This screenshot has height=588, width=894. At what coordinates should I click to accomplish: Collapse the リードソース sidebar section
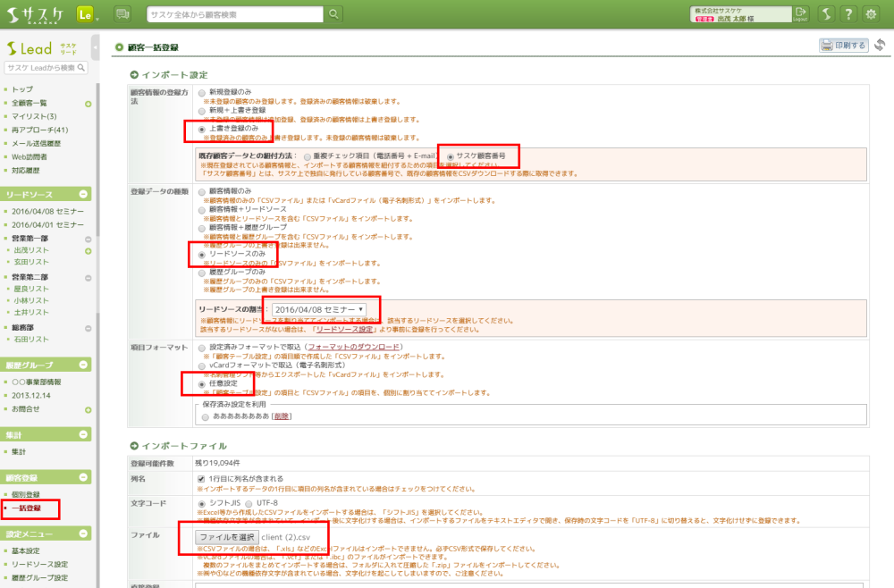[83, 194]
